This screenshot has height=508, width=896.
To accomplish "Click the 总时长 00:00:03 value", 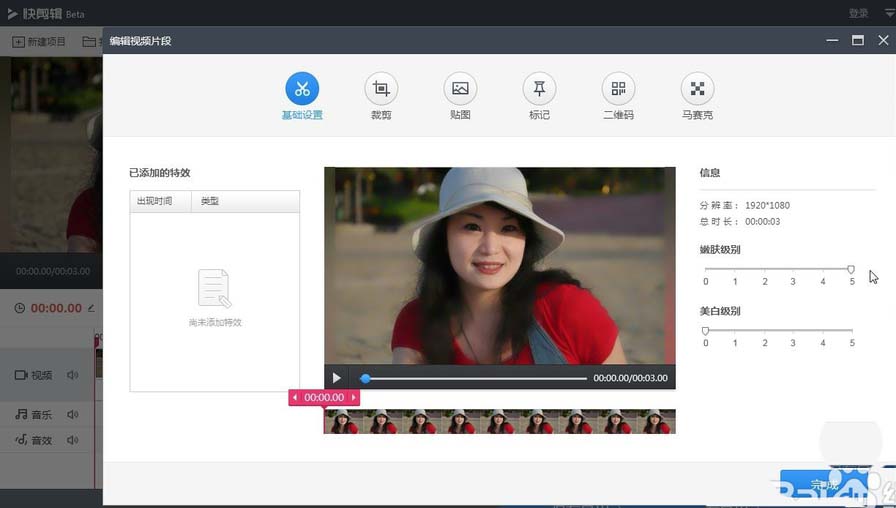I will click(x=762, y=222).
